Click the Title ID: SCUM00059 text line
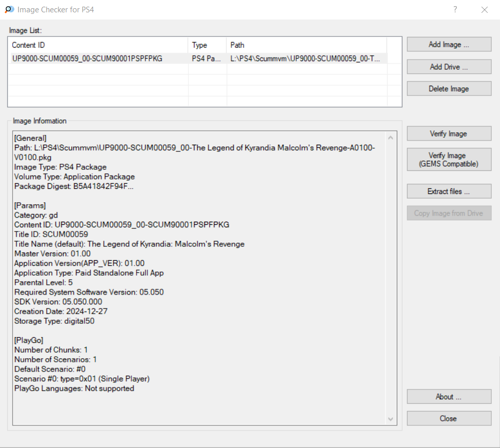 point(51,235)
